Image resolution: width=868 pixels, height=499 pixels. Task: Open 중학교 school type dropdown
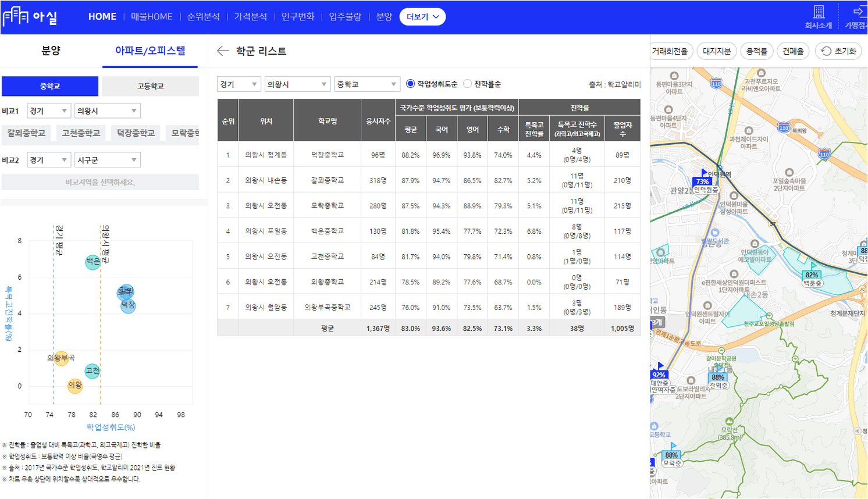coord(367,84)
